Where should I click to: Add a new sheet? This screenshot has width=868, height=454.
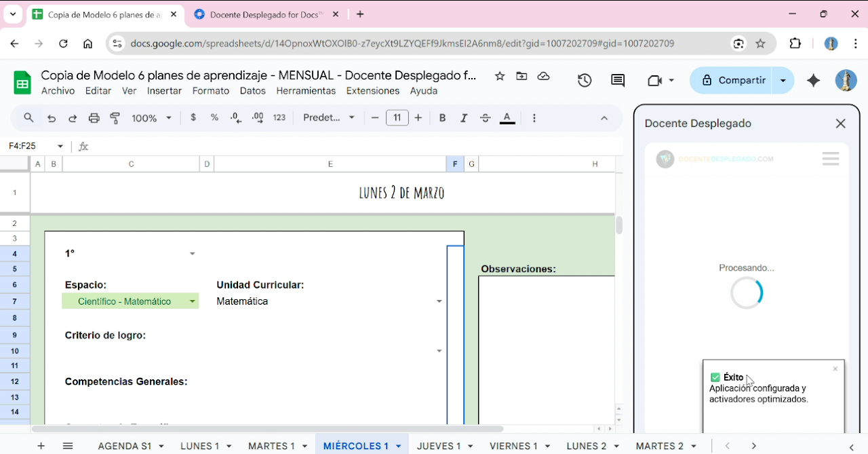point(41,446)
